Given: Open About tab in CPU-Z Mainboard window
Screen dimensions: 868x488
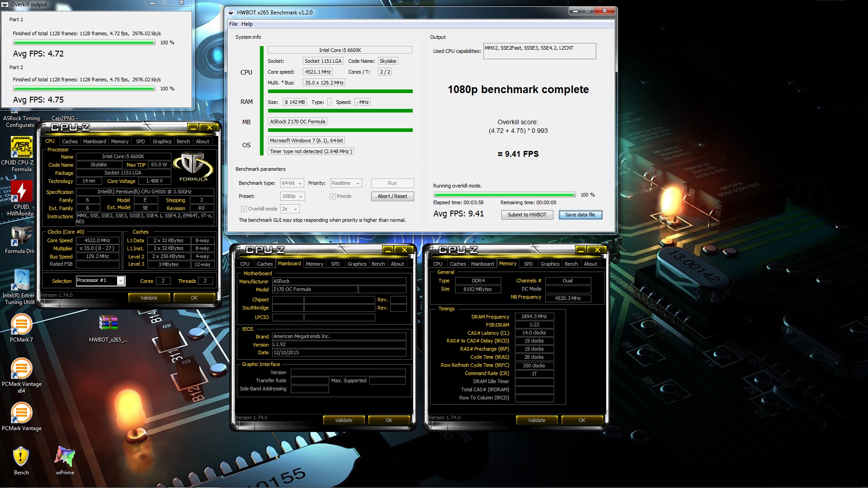Looking at the screenshot, I should pos(397,264).
